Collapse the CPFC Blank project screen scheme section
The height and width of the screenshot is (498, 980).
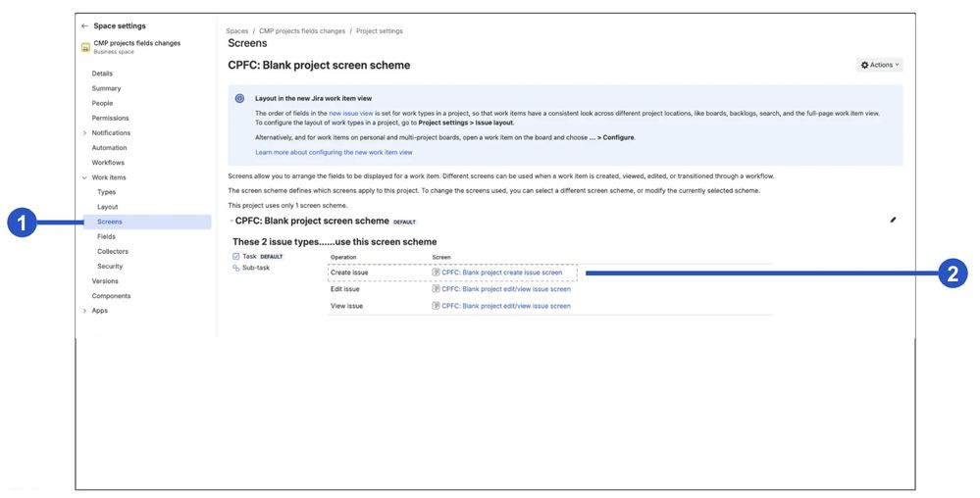pyautogui.click(x=232, y=221)
